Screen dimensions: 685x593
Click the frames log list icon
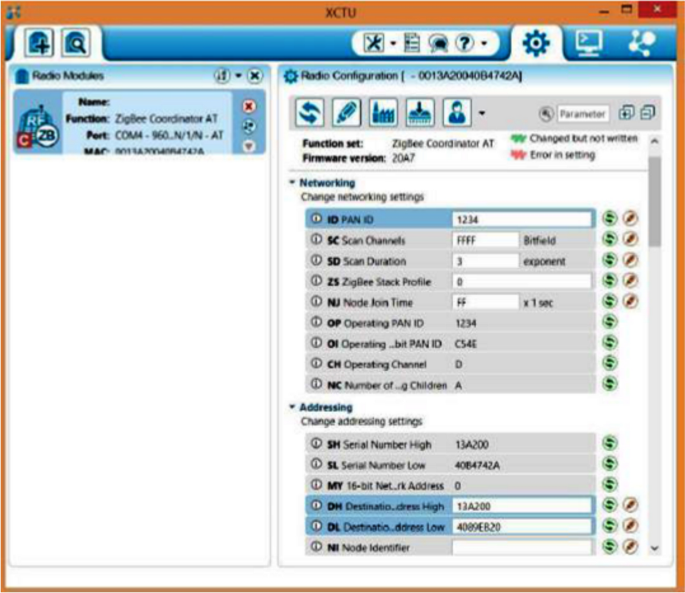point(412,43)
